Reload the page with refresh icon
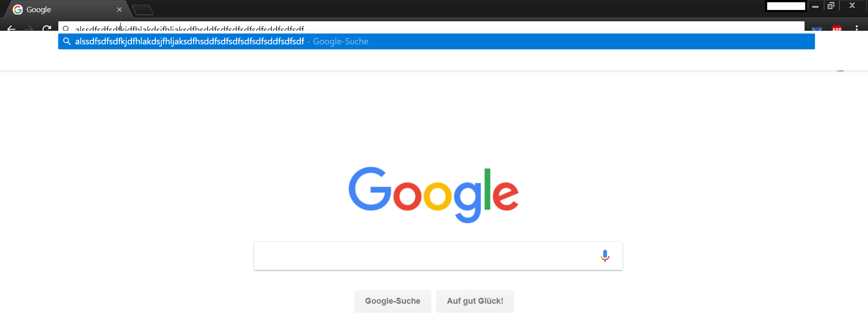The height and width of the screenshot is (325, 868). [47, 29]
